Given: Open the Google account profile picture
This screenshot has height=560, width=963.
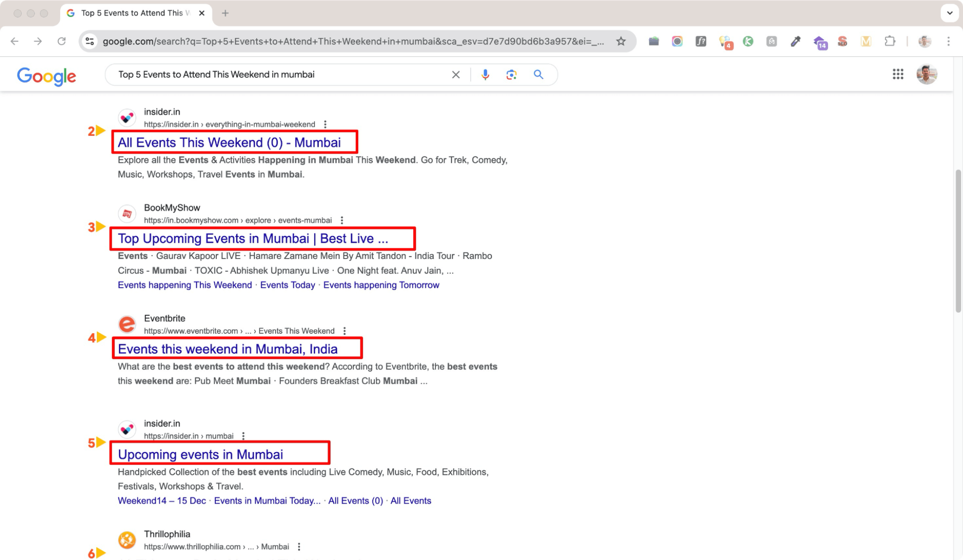Looking at the screenshot, I should pyautogui.click(x=926, y=74).
